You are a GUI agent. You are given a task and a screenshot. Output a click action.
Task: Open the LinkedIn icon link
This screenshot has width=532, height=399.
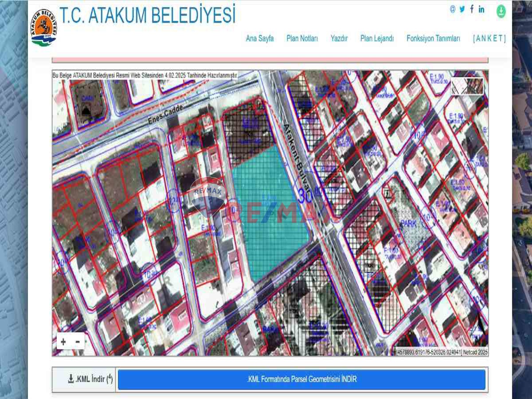pyautogui.click(x=481, y=9)
